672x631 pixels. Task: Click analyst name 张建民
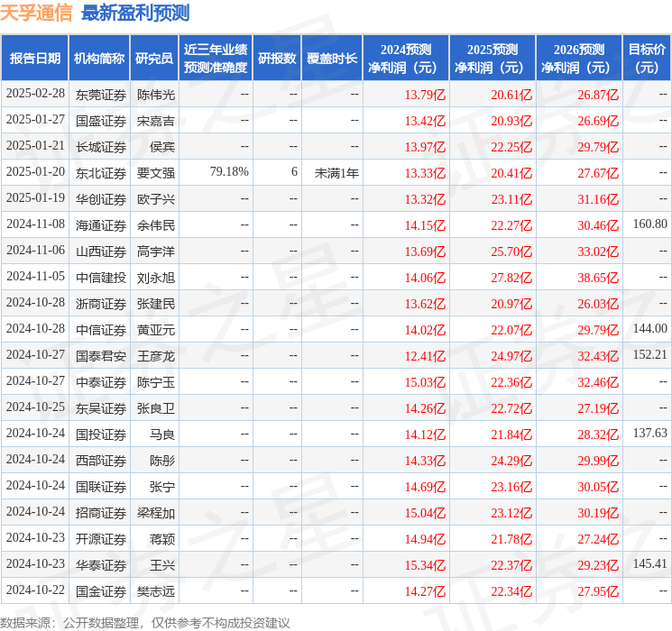point(156,304)
